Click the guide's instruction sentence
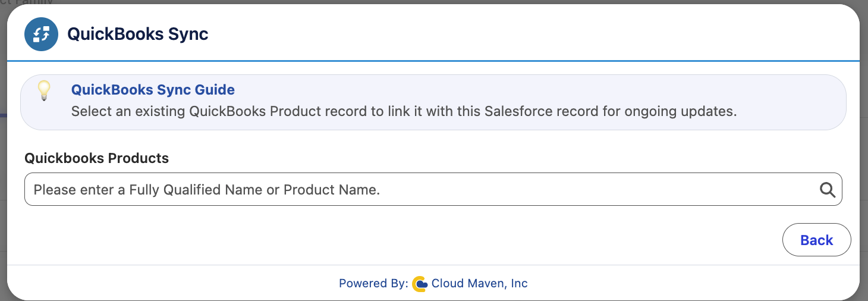868x301 pixels. 404,111
